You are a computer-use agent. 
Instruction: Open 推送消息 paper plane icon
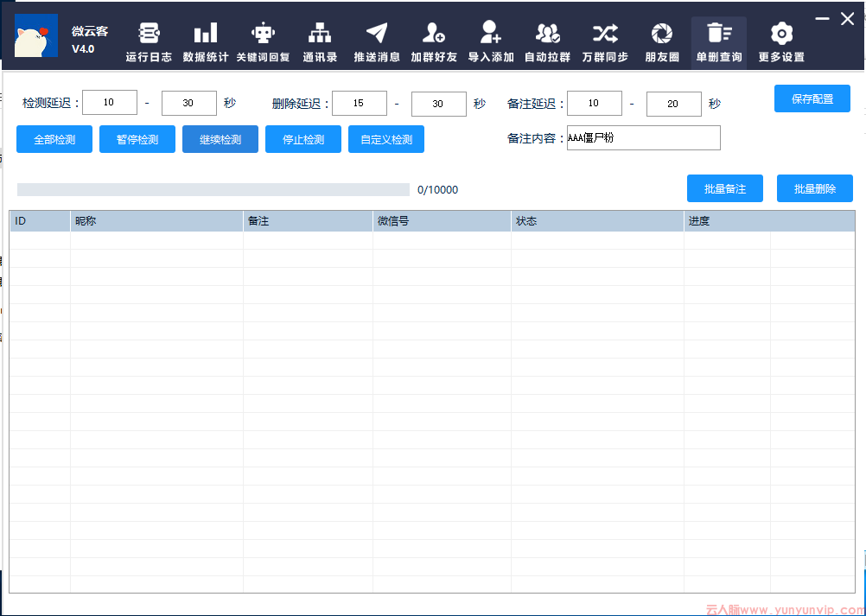point(377,34)
